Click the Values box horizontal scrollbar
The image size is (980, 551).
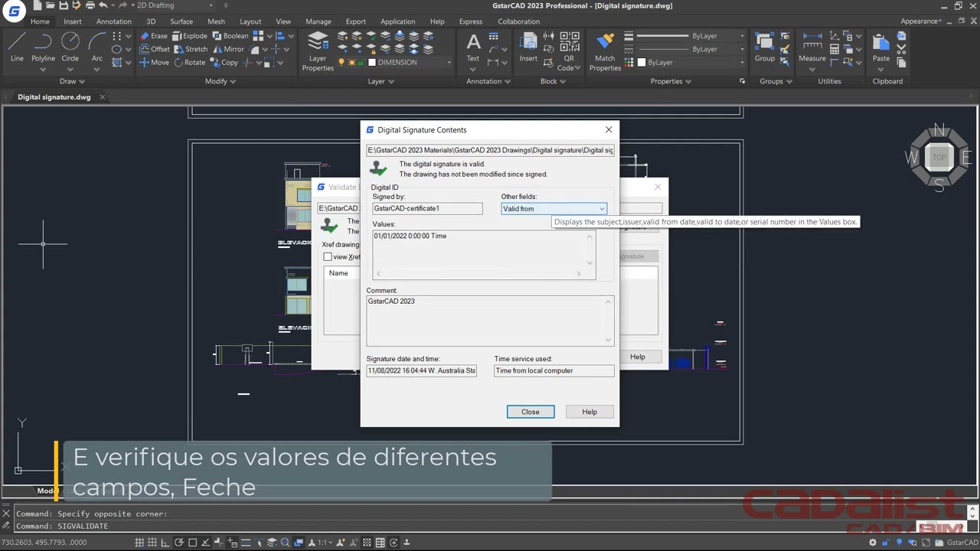(x=479, y=273)
